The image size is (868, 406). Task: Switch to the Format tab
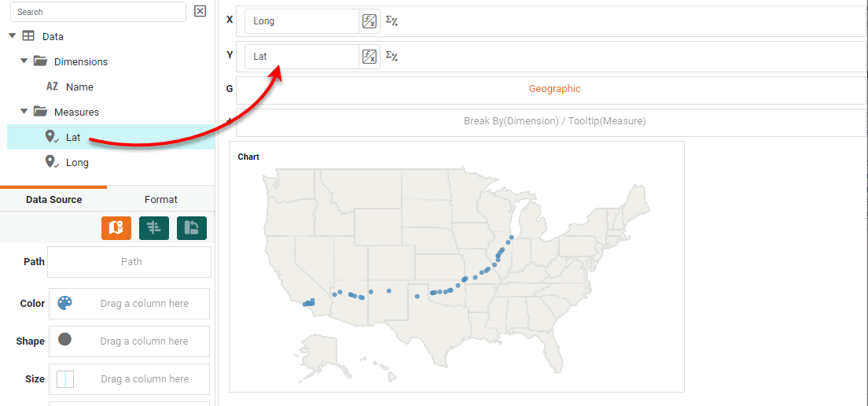[160, 200]
